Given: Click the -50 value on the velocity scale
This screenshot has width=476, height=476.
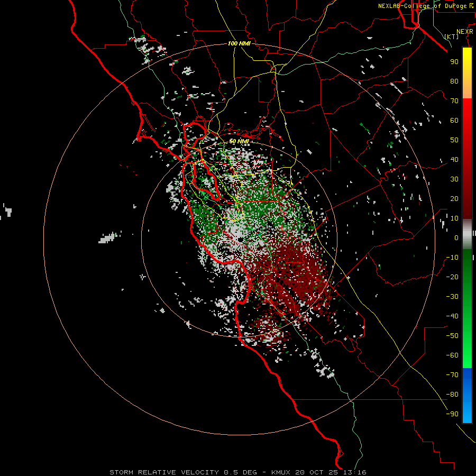Looking at the screenshot, I should click(x=452, y=336).
